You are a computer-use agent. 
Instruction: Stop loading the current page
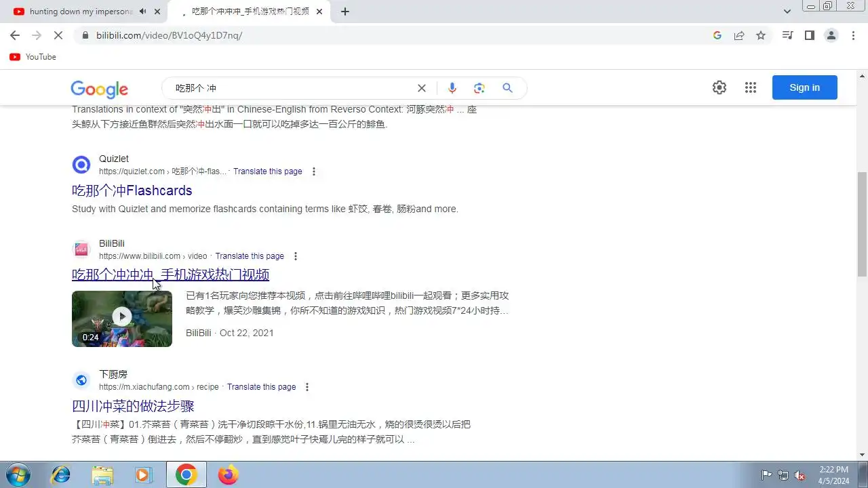(59, 35)
